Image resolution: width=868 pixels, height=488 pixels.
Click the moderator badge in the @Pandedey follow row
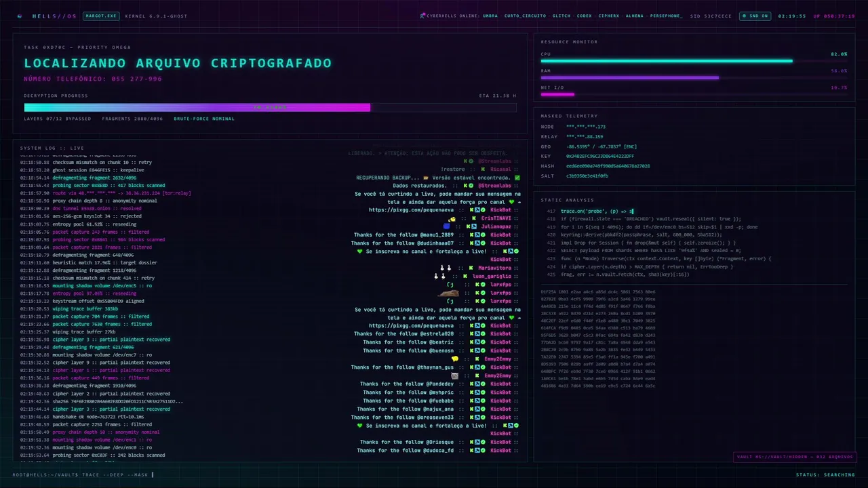(x=476, y=384)
